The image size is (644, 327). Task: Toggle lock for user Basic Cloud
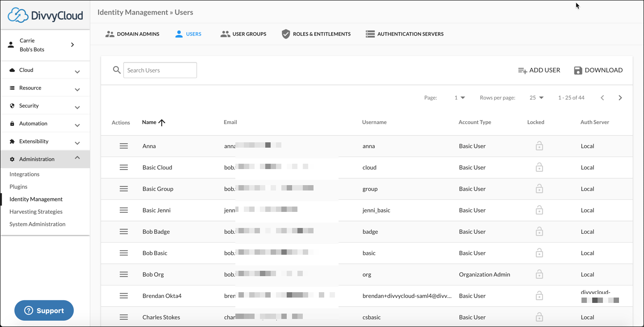(539, 167)
